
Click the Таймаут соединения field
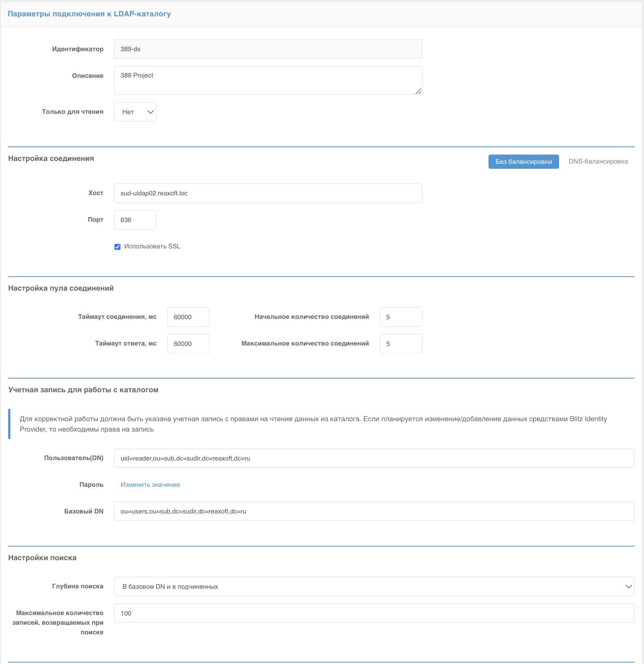pyautogui.click(x=188, y=317)
